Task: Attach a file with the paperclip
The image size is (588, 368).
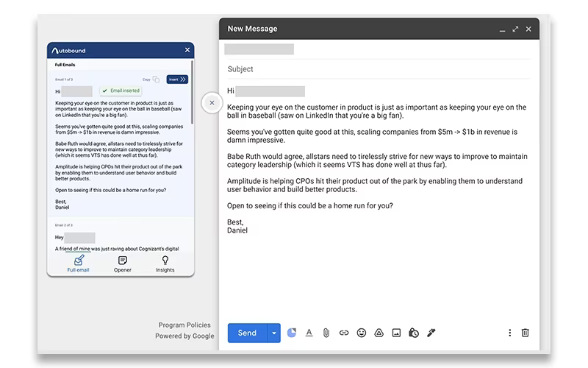Action: [x=326, y=333]
